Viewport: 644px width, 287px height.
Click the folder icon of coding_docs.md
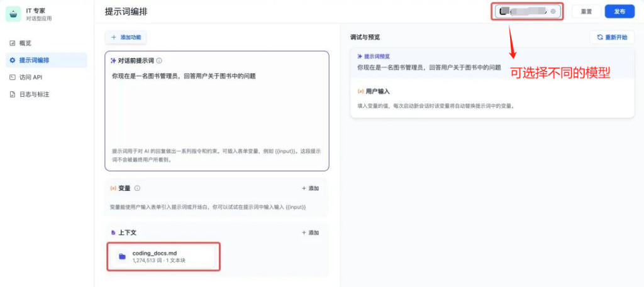(122, 256)
